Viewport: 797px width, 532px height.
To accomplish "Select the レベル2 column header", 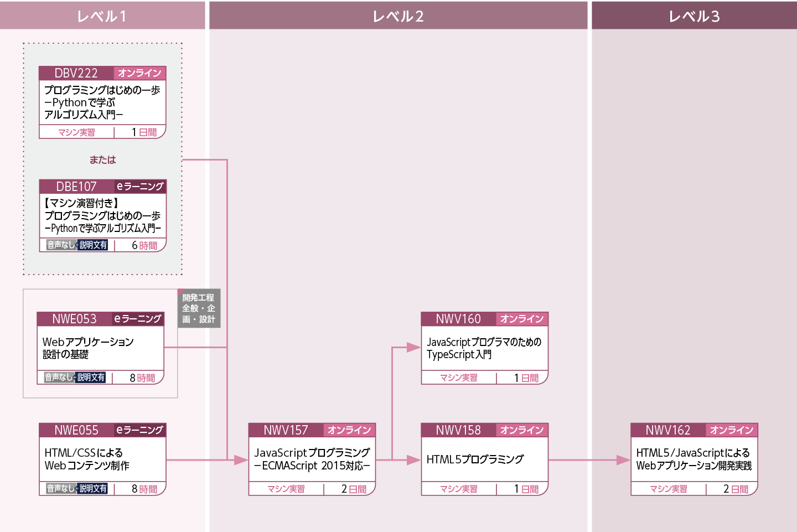I will (398, 16).
